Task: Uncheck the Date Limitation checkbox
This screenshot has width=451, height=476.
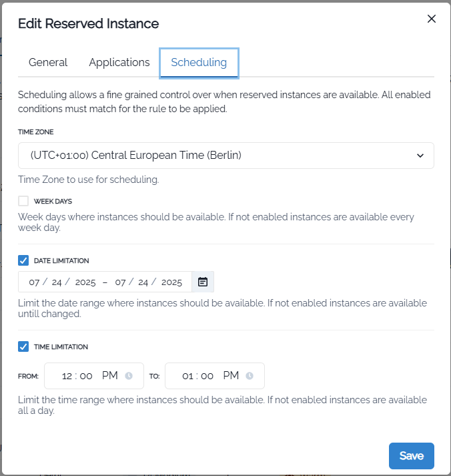Action: click(x=23, y=260)
